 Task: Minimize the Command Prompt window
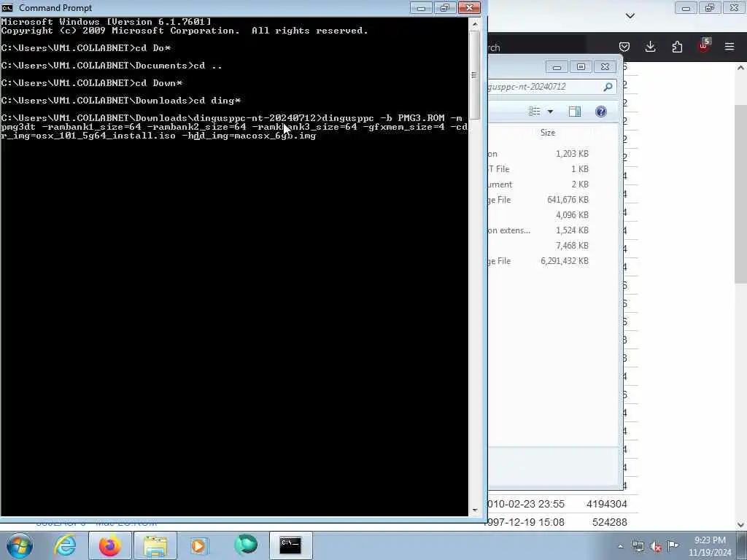pos(421,8)
